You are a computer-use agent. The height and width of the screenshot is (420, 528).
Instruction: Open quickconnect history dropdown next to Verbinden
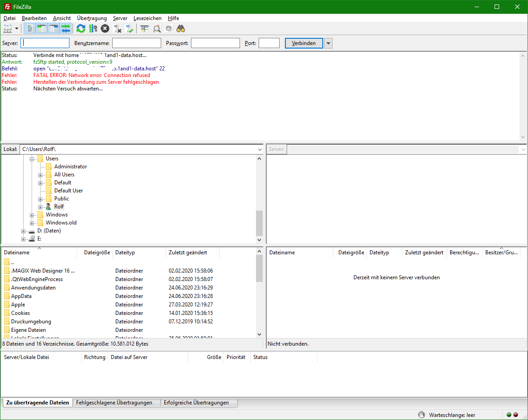click(328, 43)
